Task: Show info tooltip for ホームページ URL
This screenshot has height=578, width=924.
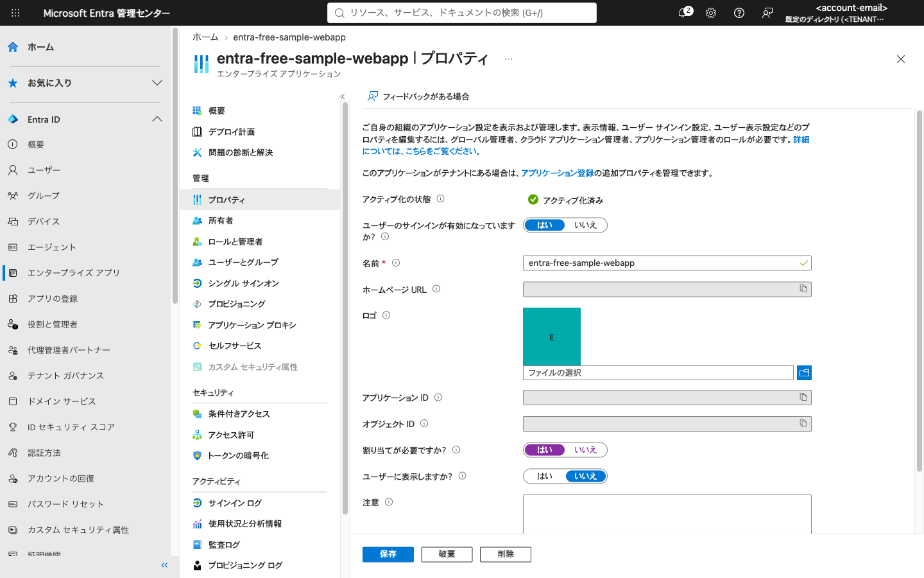Action: coord(436,289)
